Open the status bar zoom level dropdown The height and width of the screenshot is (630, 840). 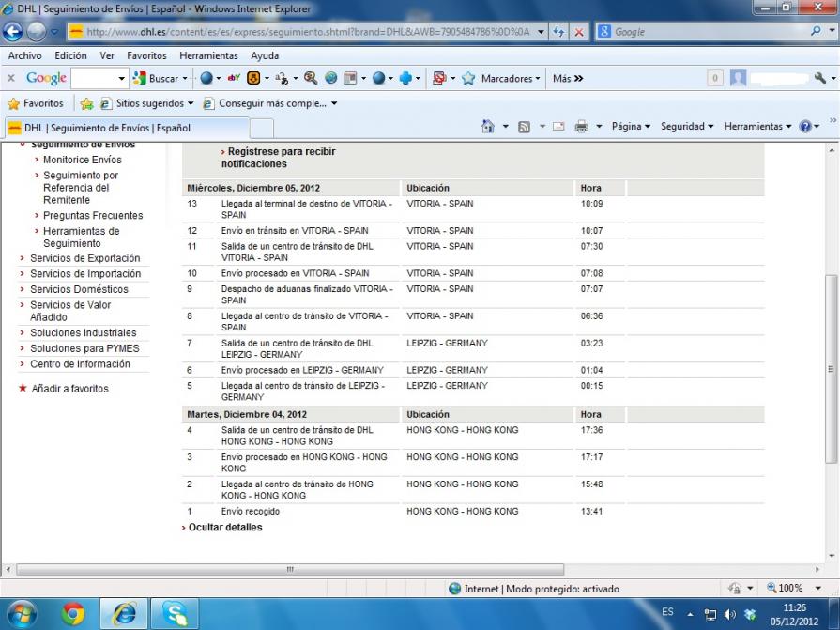click(818, 588)
